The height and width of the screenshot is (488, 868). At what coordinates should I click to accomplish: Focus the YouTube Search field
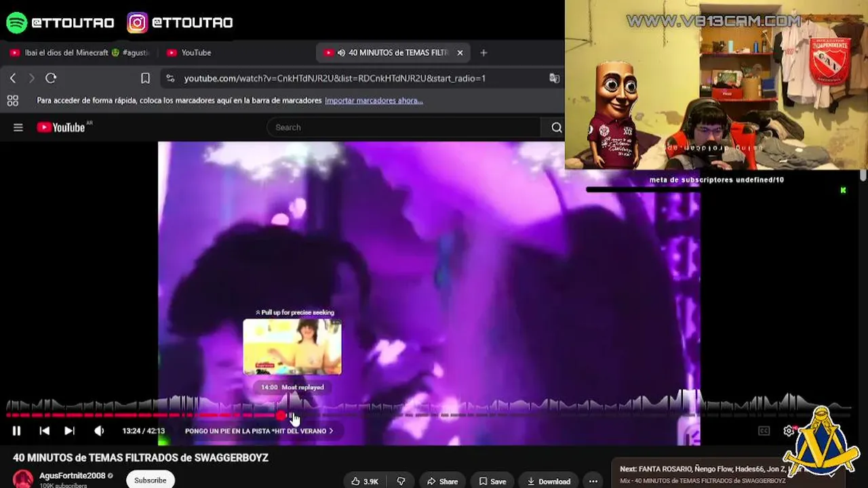[404, 127]
